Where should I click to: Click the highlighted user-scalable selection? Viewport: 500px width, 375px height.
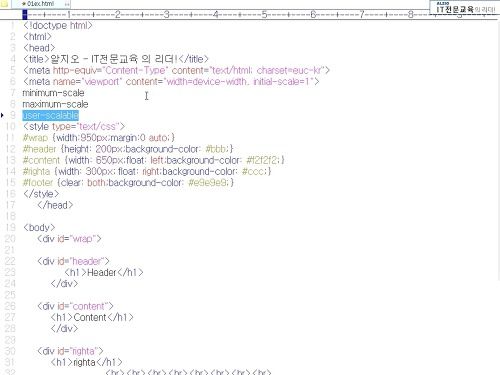pyautogui.click(x=51, y=115)
